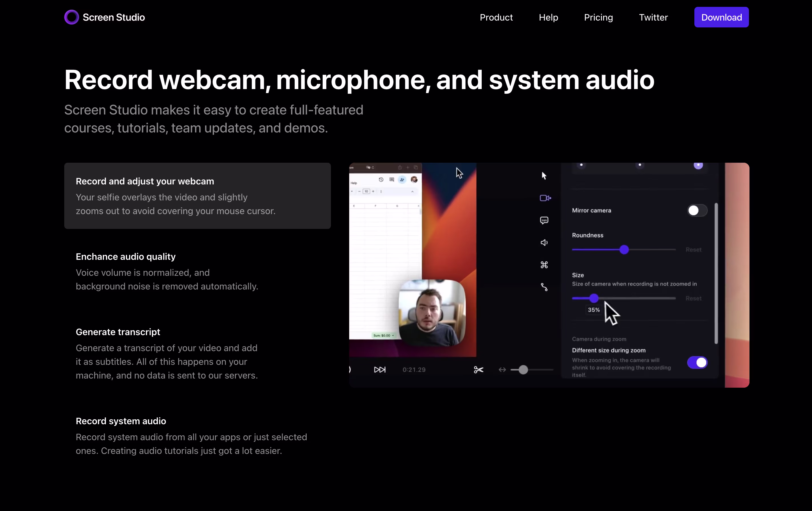Screen dimensions: 812x511
Task: Click the Roundness slider handle
Action: (x=624, y=250)
